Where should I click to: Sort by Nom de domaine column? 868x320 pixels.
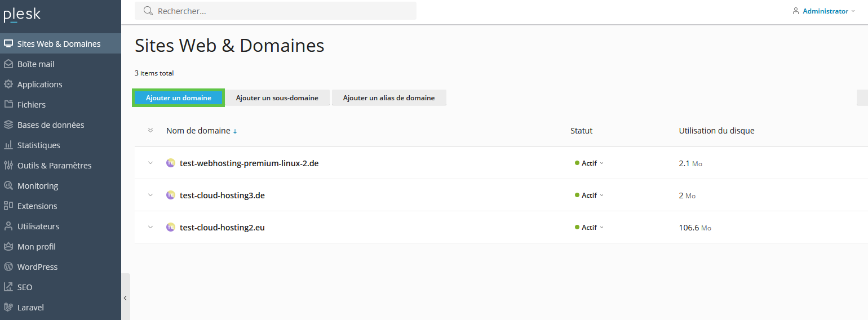[x=198, y=131]
